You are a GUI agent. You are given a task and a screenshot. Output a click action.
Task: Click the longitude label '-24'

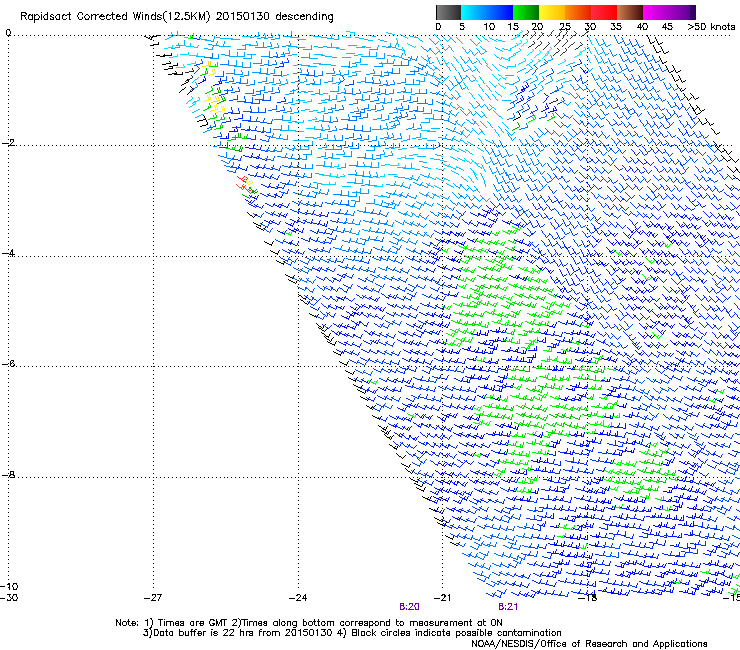tap(298, 598)
